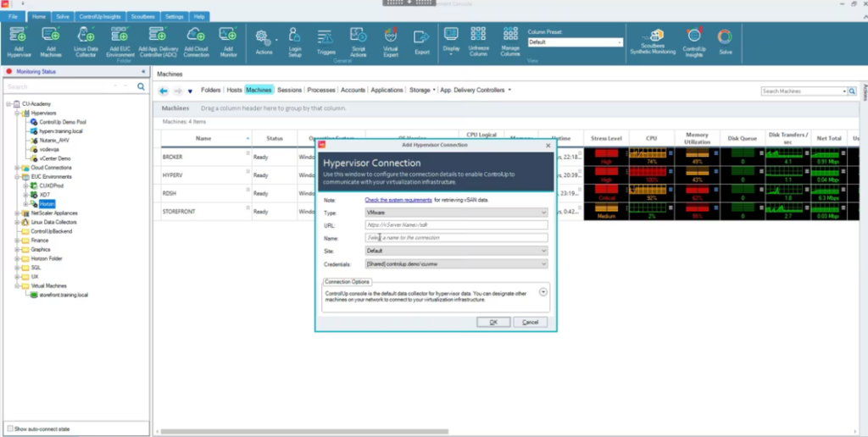868x437 pixels.
Task: Click the connection Name input field
Action: pyautogui.click(x=456, y=238)
